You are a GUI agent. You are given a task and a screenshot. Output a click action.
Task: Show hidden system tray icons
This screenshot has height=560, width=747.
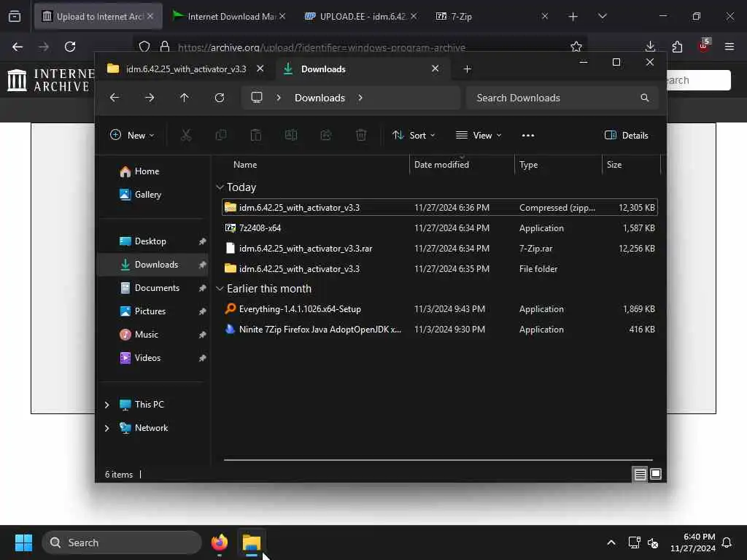pyautogui.click(x=611, y=542)
